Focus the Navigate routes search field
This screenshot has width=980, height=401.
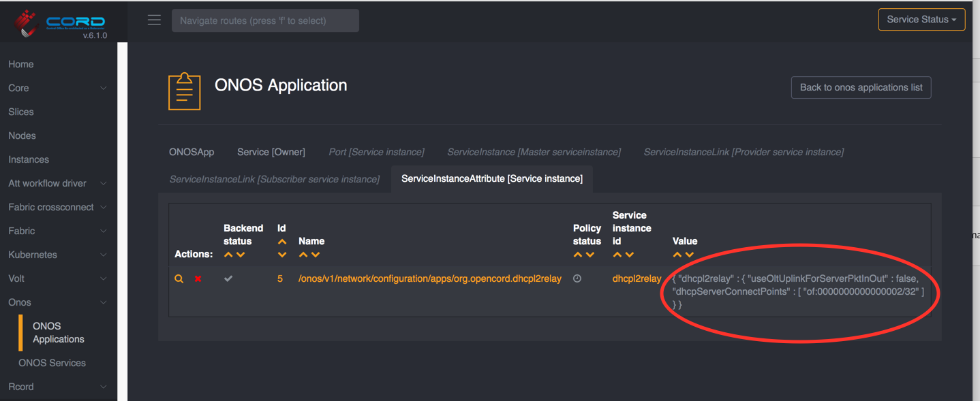(265, 20)
